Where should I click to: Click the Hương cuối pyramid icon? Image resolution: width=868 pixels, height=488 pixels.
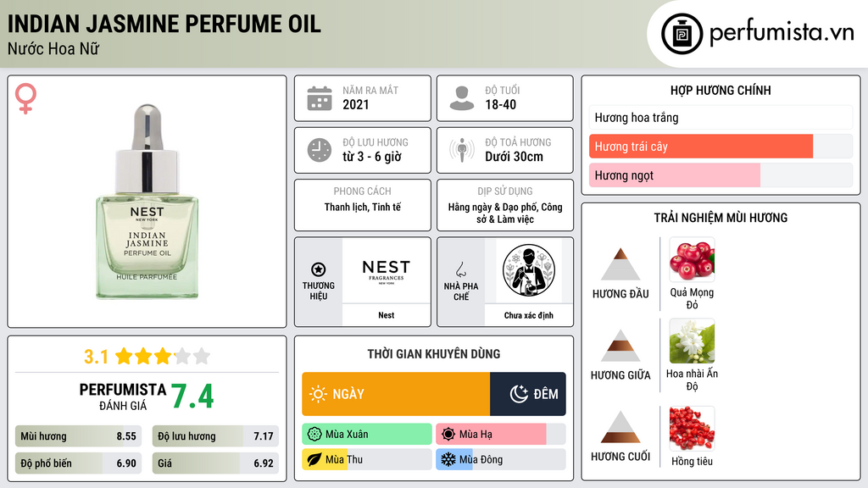tap(620, 427)
